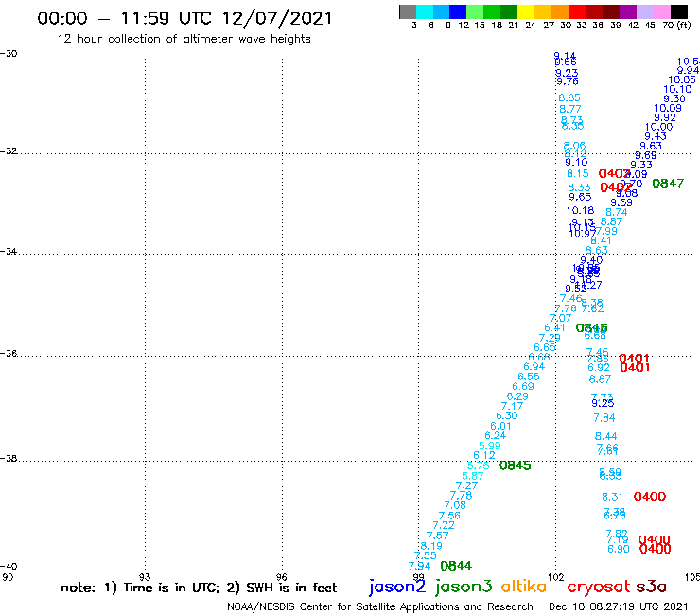Click the cyan swatch in the wave-height legend
The image size is (700, 615).
[425, 11]
